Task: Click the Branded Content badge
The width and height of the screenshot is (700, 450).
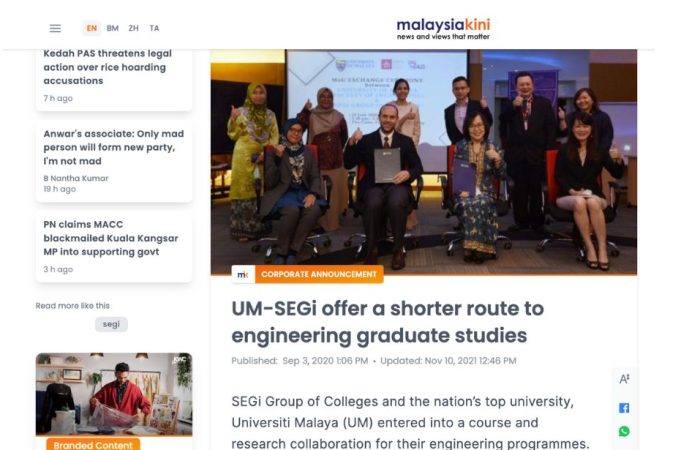Action: (x=93, y=445)
